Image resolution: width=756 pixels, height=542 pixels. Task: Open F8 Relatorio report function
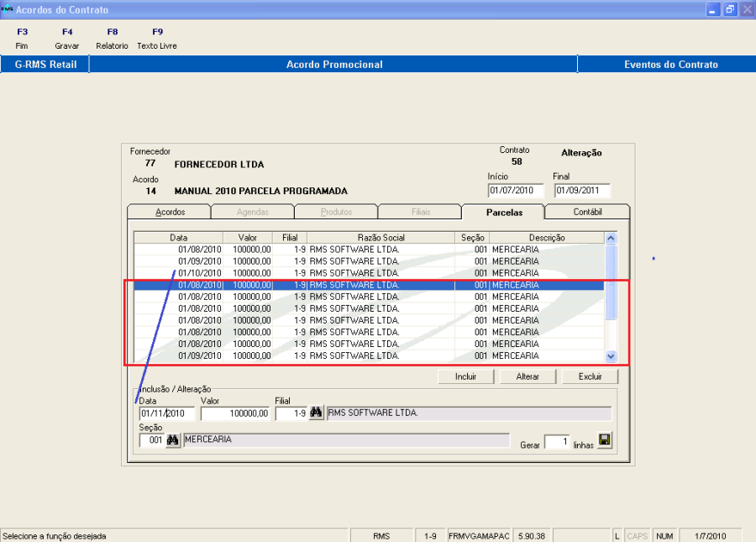112,39
